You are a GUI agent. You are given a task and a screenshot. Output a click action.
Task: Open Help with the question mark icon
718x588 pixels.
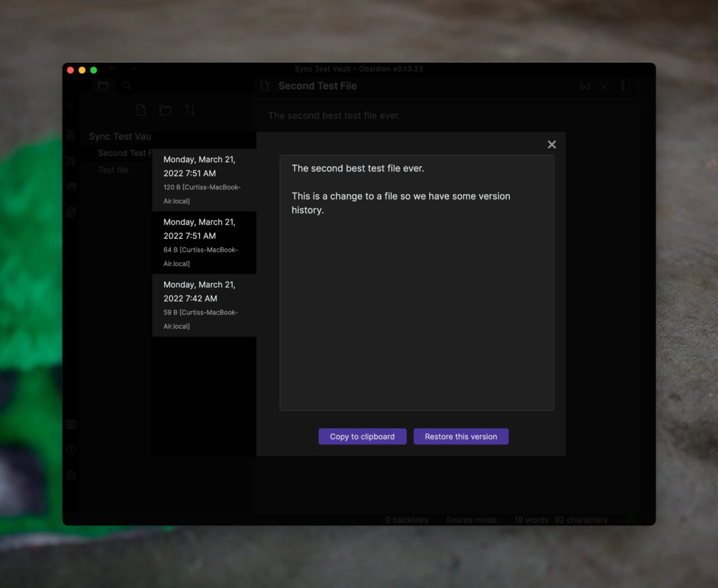pyautogui.click(x=71, y=450)
